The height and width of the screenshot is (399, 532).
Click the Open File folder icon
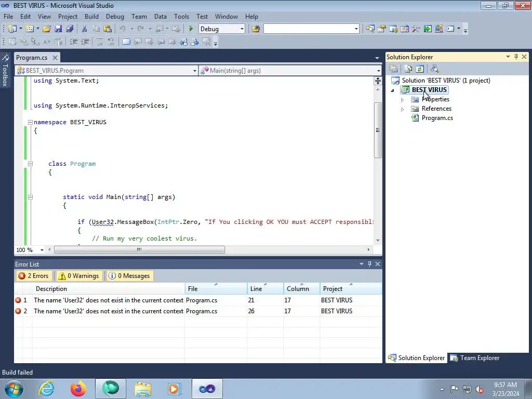point(47,29)
